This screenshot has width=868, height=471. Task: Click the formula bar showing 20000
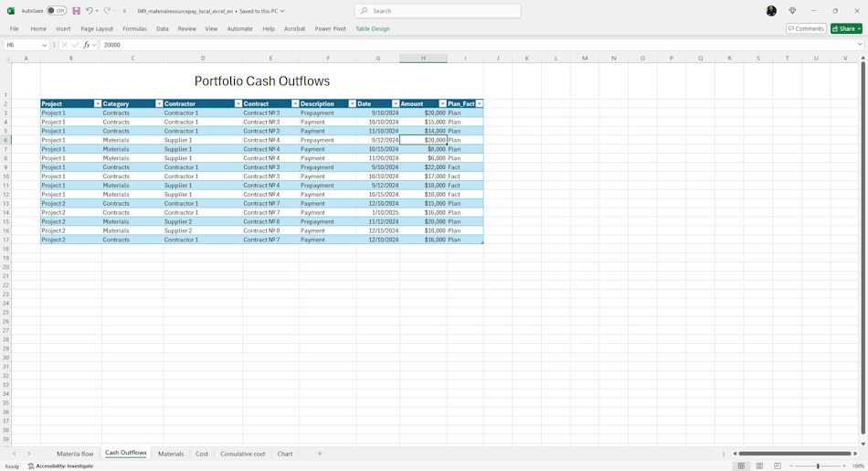[x=478, y=45]
